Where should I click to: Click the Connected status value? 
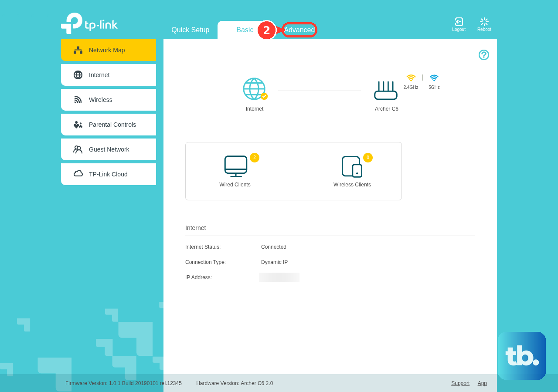coord(274,247)
